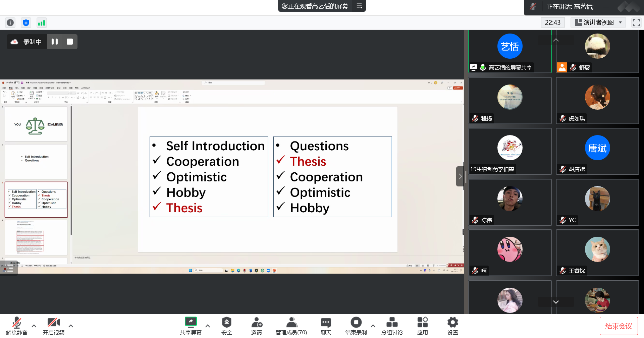The height and width of the screenshot is (338, 644).
Task: Expand the audio options arrow beside mute
Action: point(34,326)
